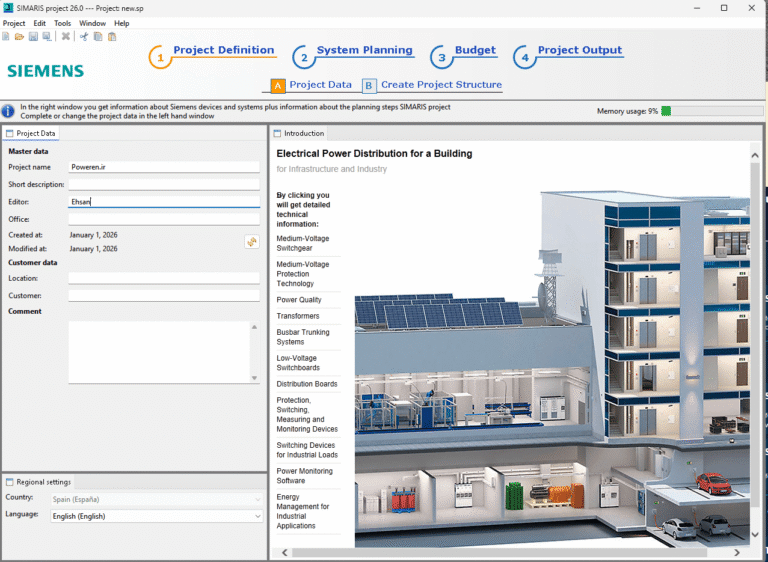The image size is (768, 562).
Task: Click the blue info icon in the hint bar
Action: pyautogui.click(x=8, y=111)
